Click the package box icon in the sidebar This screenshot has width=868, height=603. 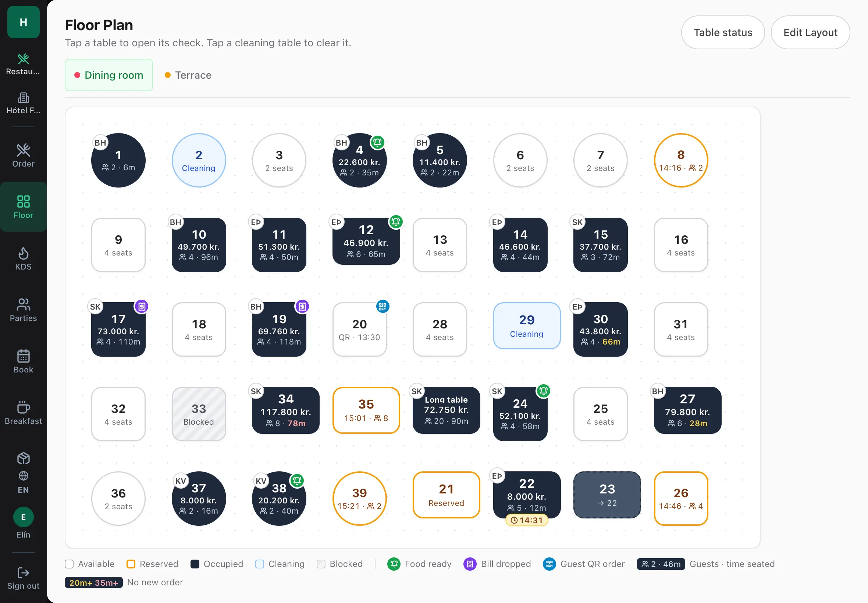click(x=23, y=458)
